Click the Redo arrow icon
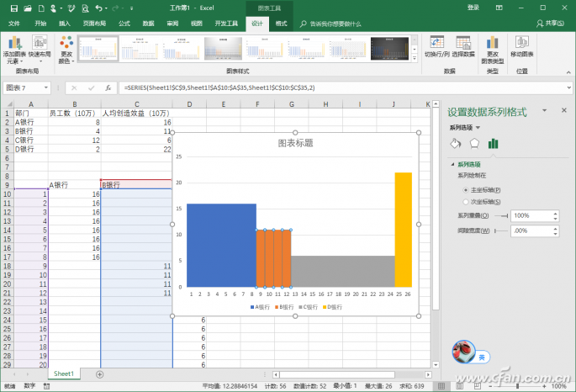576x392 pixels. [115, 8]
